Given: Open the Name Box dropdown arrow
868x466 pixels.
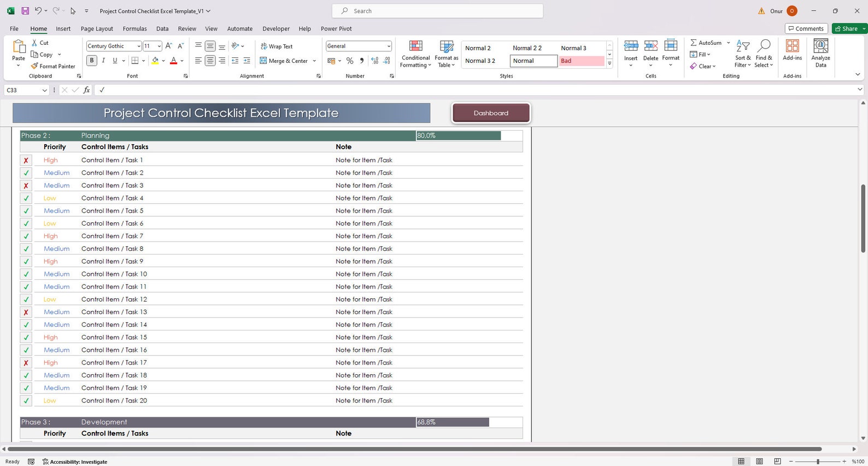Looking at the screenshot, I should click(44, 90).
